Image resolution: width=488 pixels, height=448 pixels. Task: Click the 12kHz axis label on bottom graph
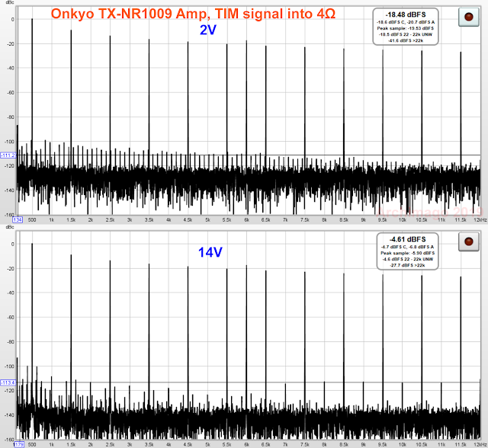[x=480, y=445]
